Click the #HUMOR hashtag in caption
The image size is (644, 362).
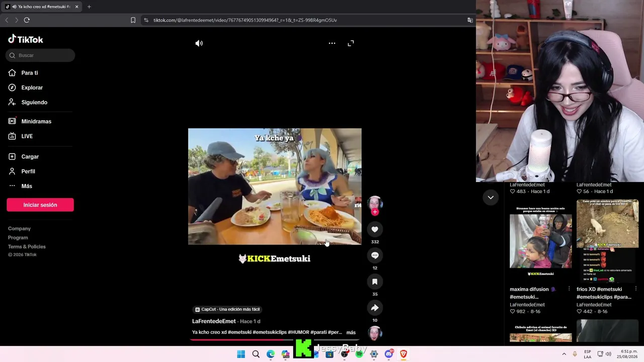coord(298,332)
